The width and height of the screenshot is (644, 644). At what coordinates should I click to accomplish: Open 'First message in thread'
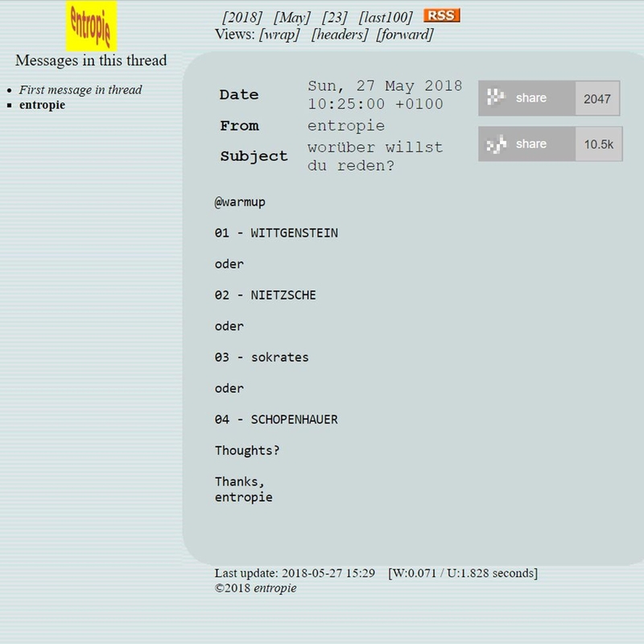point(80,89)
